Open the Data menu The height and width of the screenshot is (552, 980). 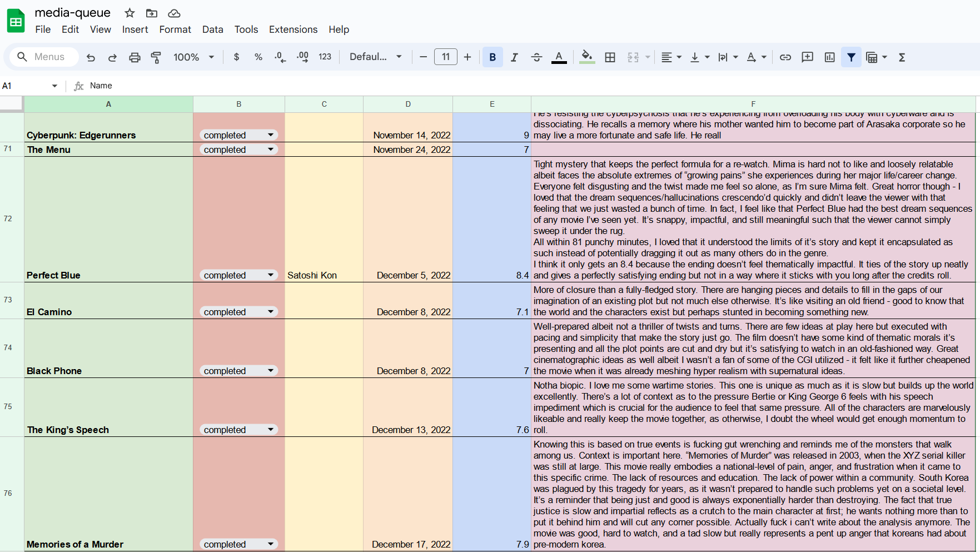212,29
